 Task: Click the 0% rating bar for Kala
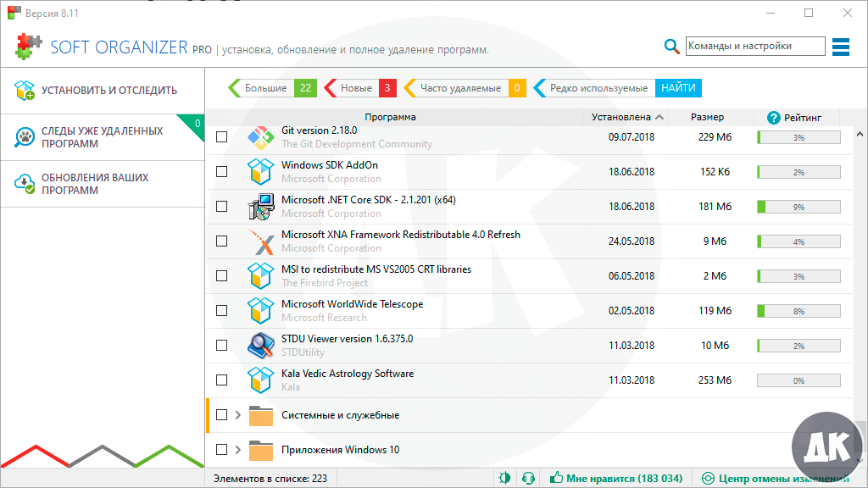(x=798, y=380)
